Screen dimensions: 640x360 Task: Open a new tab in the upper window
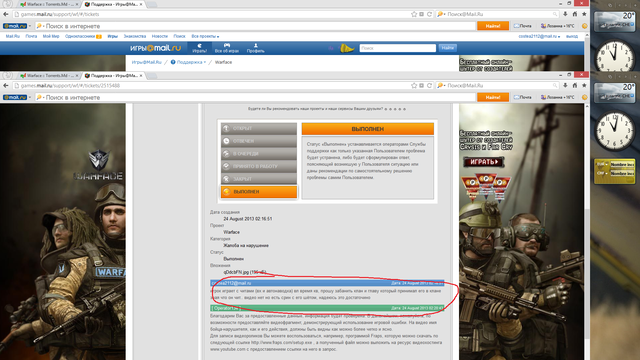151,4
